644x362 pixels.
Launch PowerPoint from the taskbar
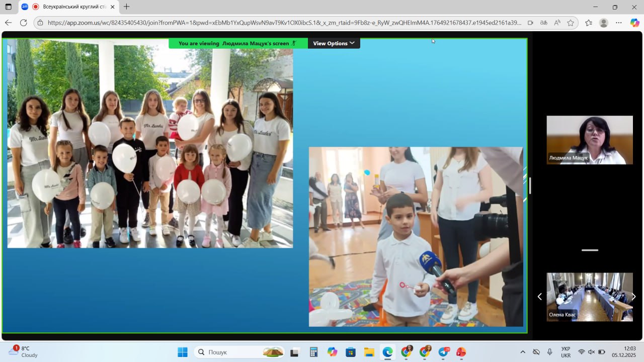462,352
